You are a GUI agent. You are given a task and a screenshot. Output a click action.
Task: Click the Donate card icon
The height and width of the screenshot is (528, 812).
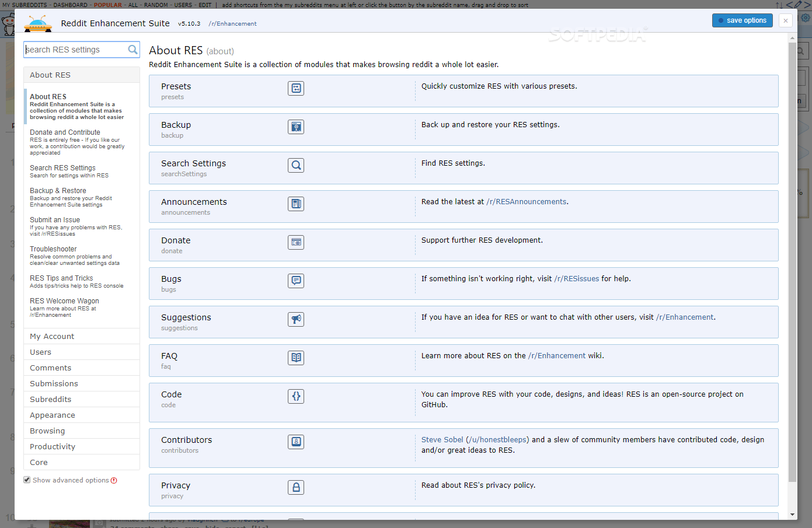pyautogui.click(x=296, y=242)
